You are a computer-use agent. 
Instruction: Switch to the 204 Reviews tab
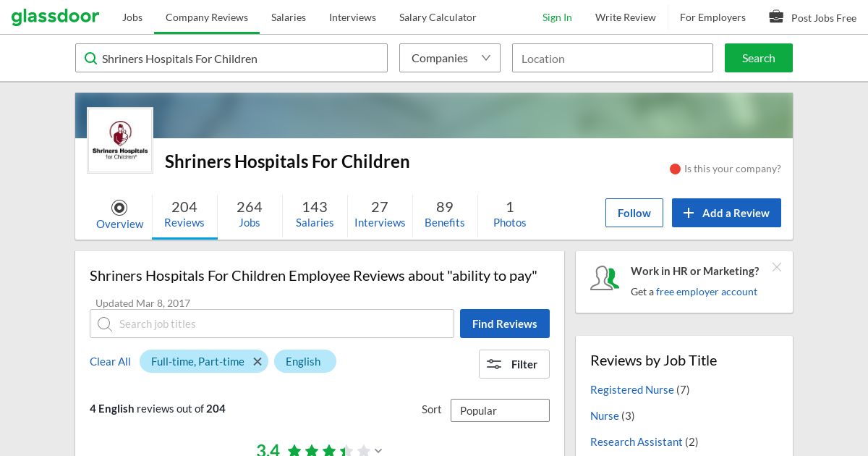tap(184, 214)
